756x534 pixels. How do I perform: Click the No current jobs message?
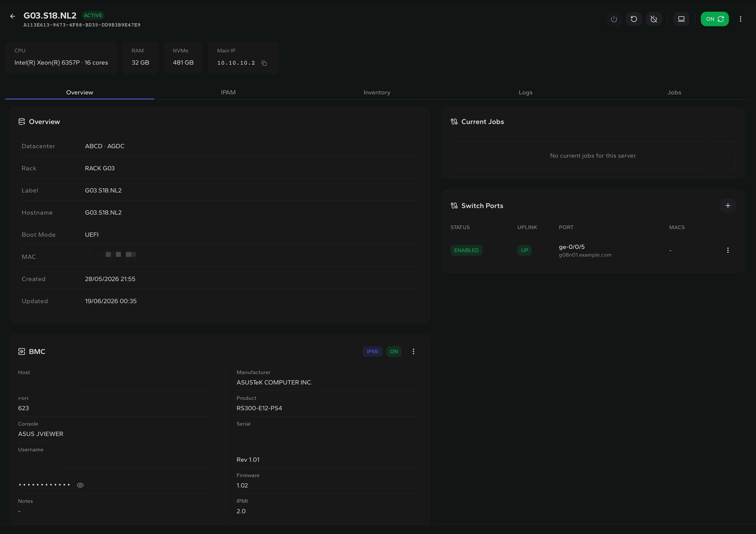click(x=593, y=156)
